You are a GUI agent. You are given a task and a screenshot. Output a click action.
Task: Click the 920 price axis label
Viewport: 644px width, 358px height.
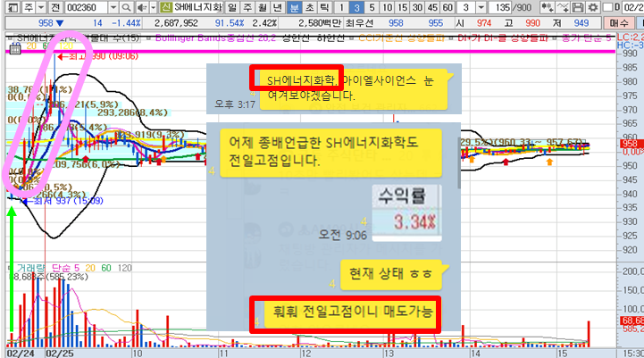tap(630, 250)
